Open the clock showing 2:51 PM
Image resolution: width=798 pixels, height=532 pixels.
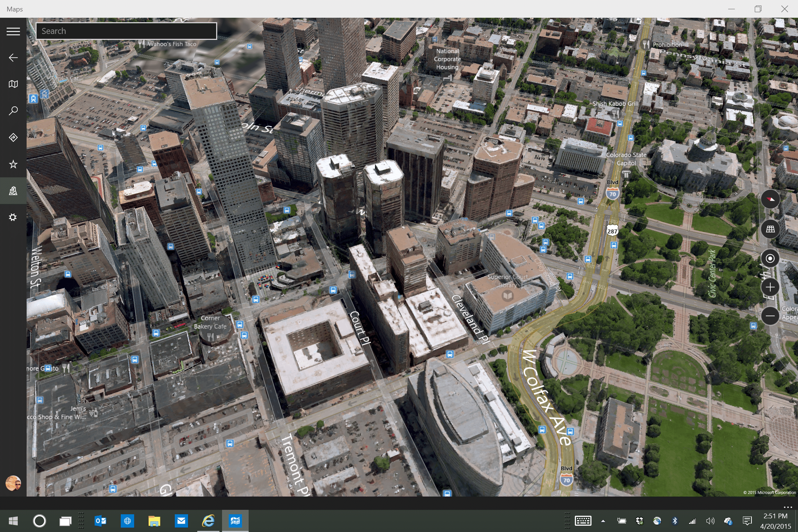click(x=775, y=521)
